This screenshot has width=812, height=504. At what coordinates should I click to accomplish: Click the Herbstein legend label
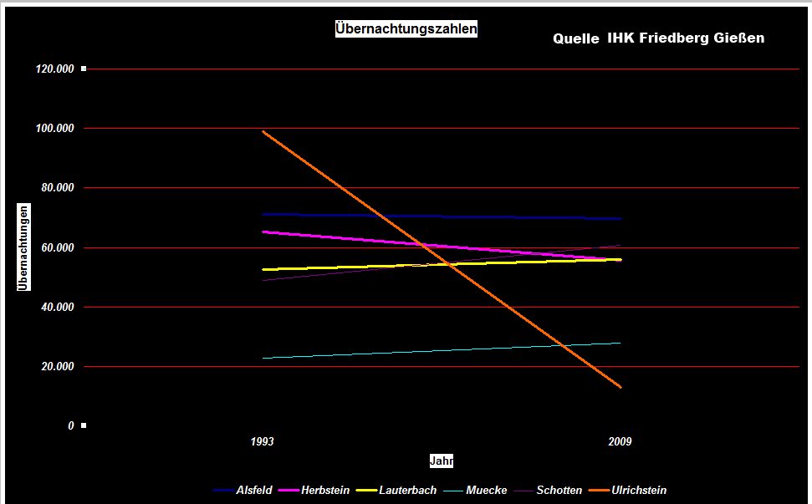[327, 491]
